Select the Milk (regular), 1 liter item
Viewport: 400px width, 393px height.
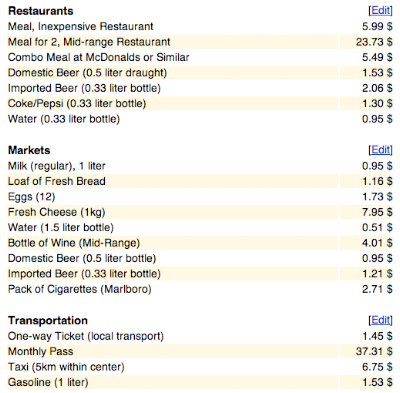click(x=200, y=166)
